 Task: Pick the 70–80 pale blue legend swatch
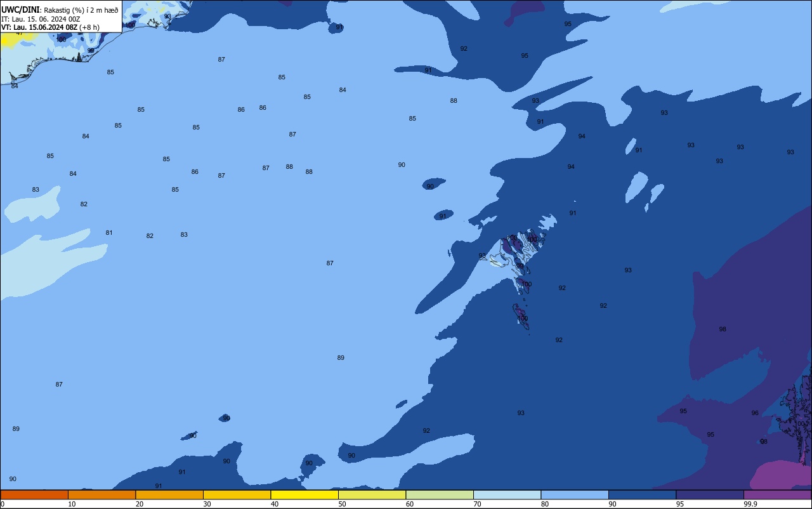[507, 494]
